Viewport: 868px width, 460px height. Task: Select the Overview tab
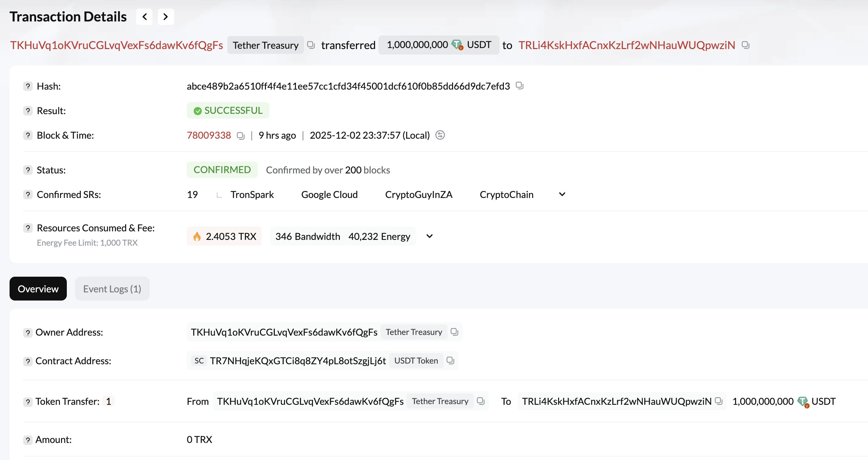pyautogui.click(x=38, y=289)
